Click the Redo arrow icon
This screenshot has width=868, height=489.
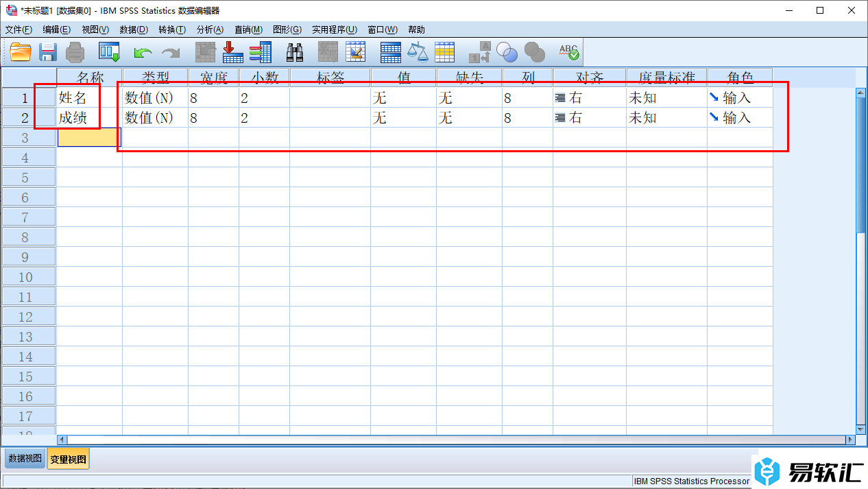point(170,53)
